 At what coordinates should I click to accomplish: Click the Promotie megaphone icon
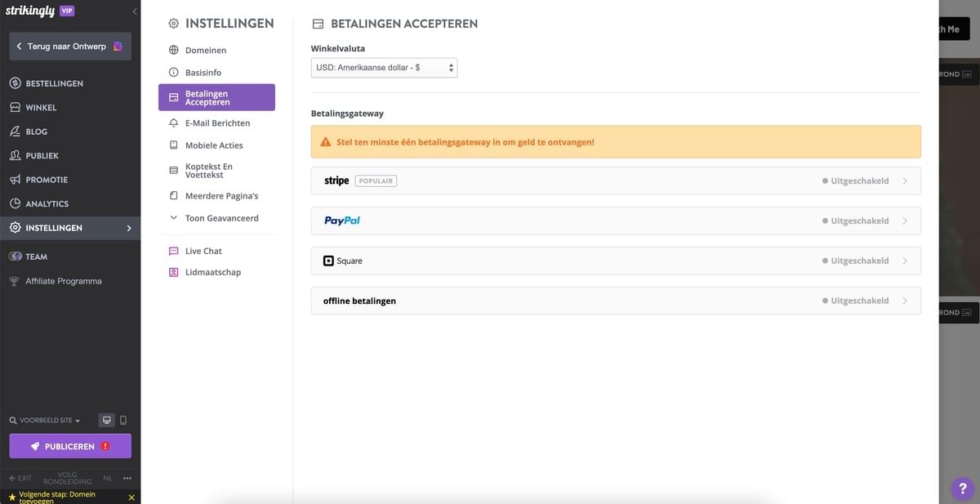click(x=15, y=180)
